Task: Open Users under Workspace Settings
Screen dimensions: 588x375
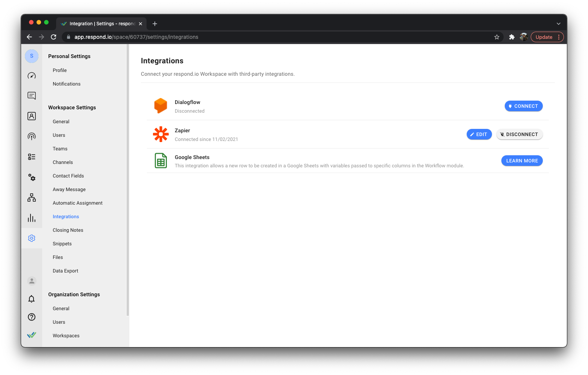Action: coord(59,135)
